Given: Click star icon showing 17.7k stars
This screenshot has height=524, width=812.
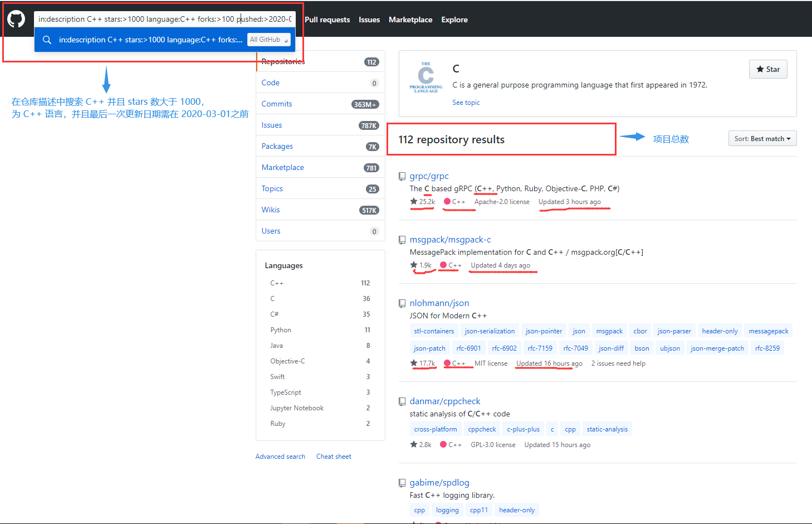Looking at the screenshot, I should coord(414,363).
